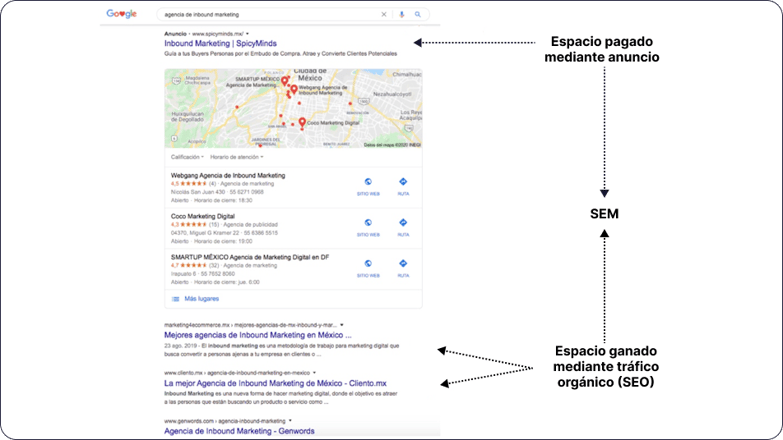
Task: Select the SMARTUP MÉXICO map pin
Action: pos(284,81)
